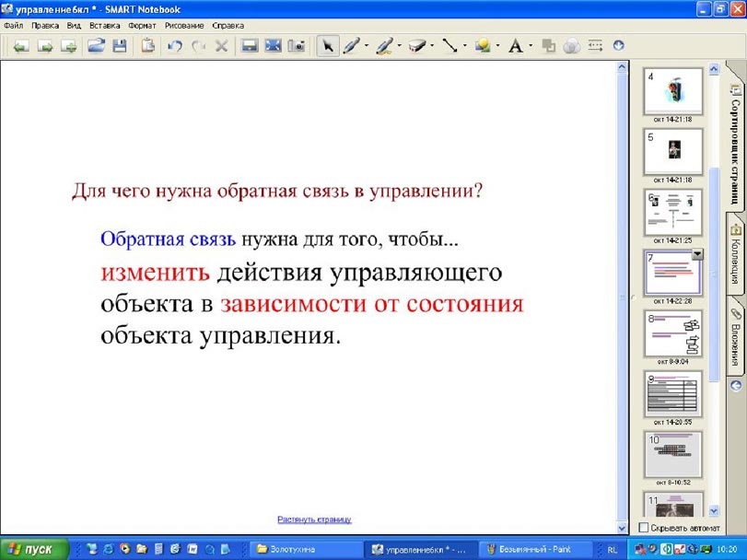Select the Text tool (A icon)

tap(516, 45)
